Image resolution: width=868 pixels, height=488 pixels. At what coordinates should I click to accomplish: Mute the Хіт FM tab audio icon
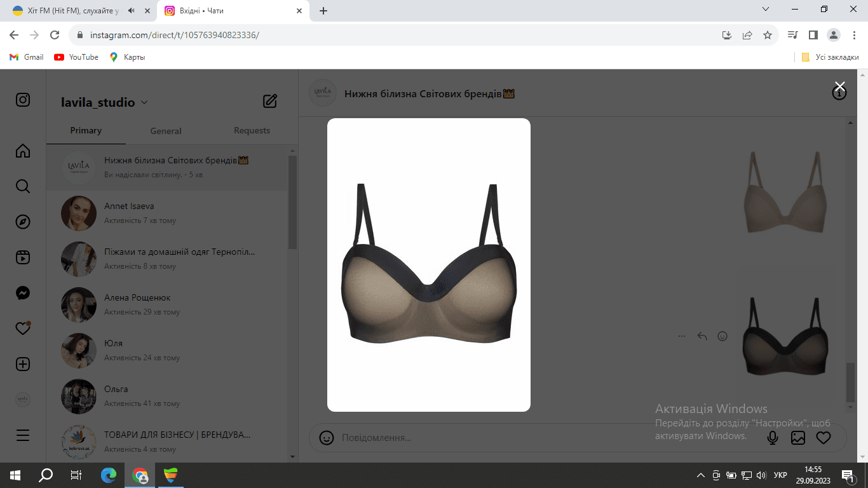tap(132, 11)
